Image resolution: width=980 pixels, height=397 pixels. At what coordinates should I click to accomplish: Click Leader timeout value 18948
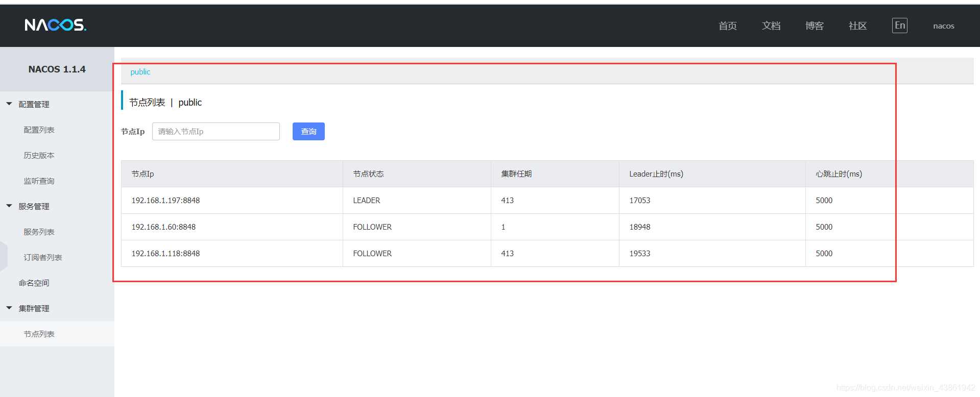[x=640, y=227]
